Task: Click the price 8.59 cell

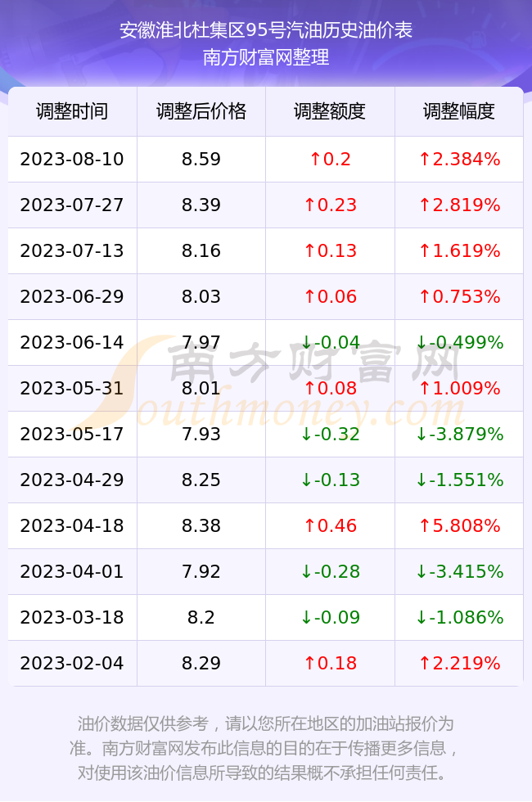Action: (201, 159)
